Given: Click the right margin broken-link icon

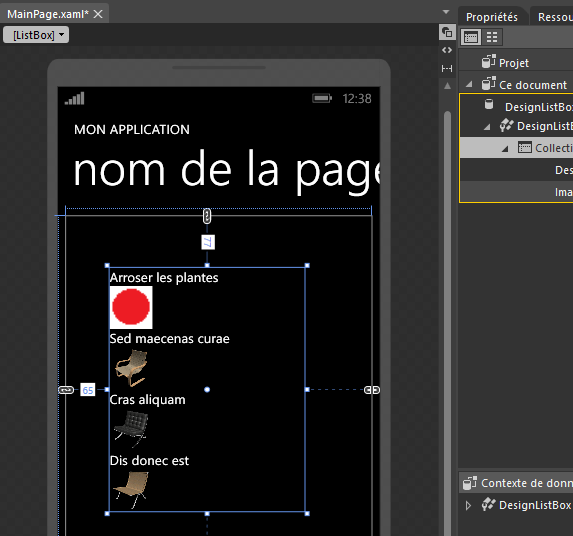Looking at the screenshot, I should click(372, 390).
